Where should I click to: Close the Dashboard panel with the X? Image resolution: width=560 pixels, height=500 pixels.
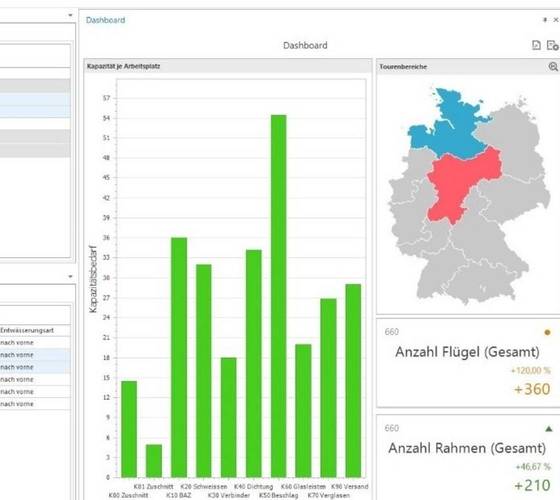click(x=556, y=20)
